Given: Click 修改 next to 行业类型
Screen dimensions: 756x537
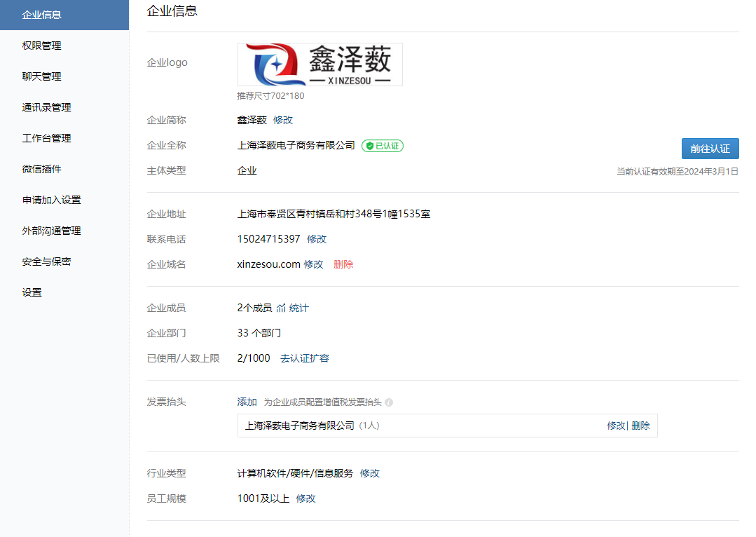Looking at the screenshot, I should point(370,473).
